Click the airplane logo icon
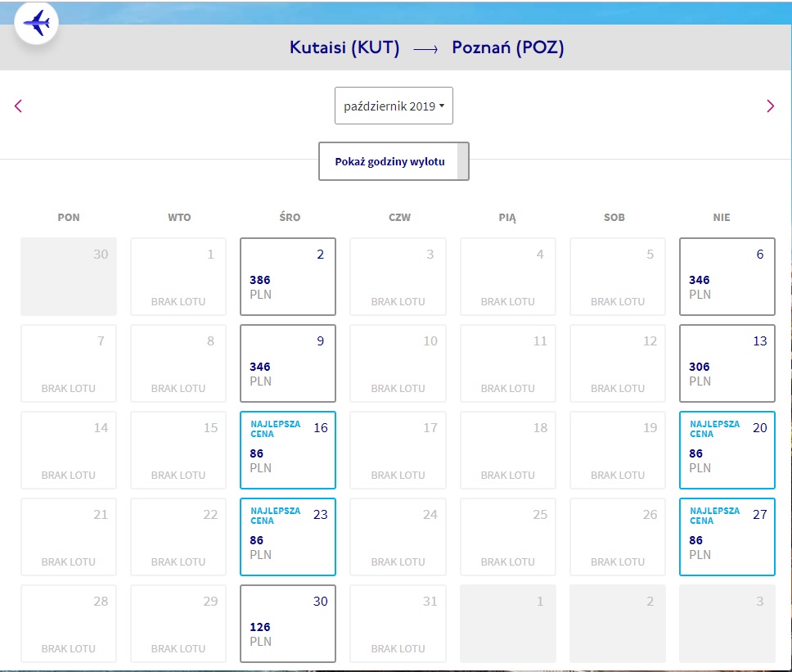 (36, 23)
